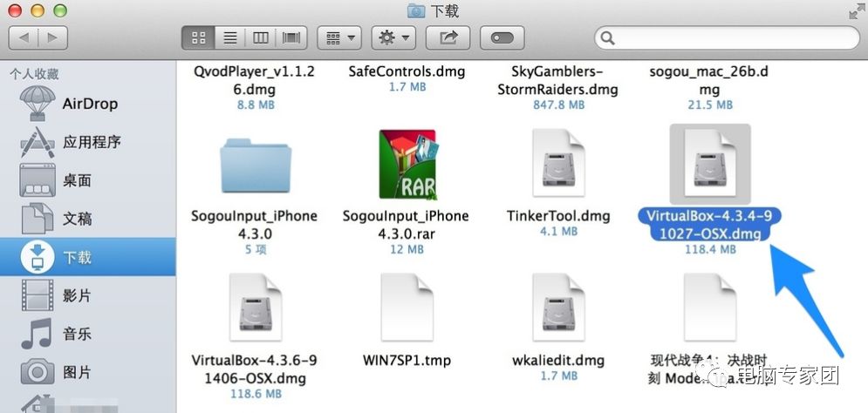This screenshot has height=413, width=868.
Task: Go back with the left arrow button
Action: tap(24, 37)
